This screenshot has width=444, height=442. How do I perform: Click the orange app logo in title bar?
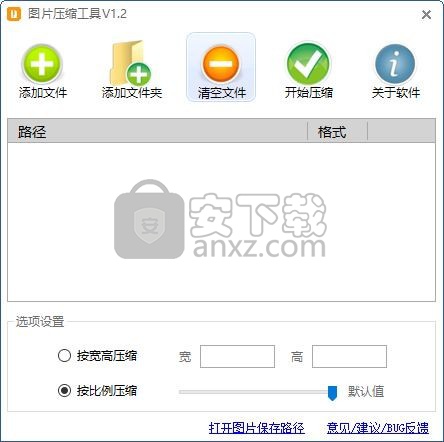pyautogui.click(x=14, y=14)
